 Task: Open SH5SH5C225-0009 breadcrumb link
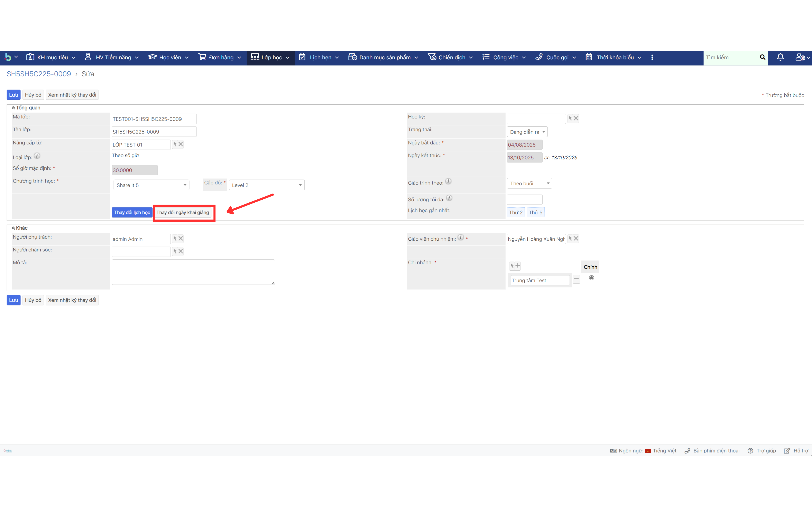(x=39, y=74)
